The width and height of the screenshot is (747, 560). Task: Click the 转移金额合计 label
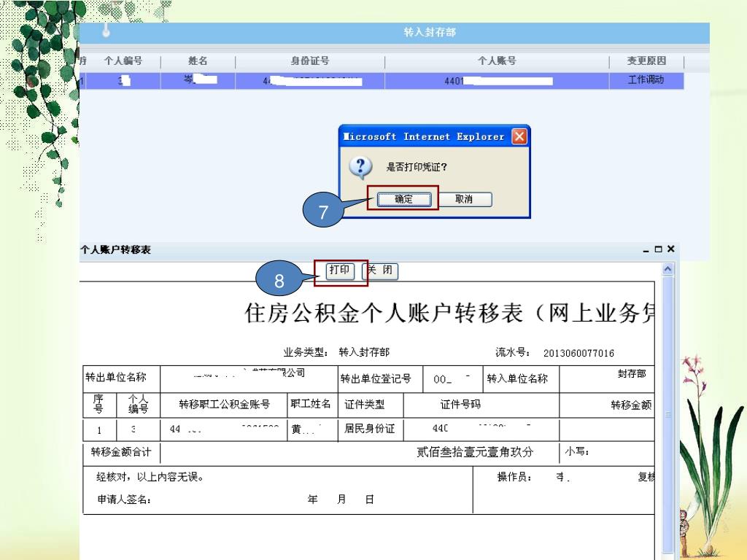(121, 452)
